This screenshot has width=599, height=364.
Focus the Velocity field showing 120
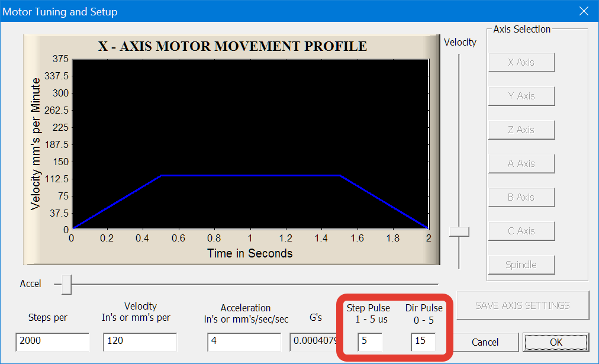140,342
